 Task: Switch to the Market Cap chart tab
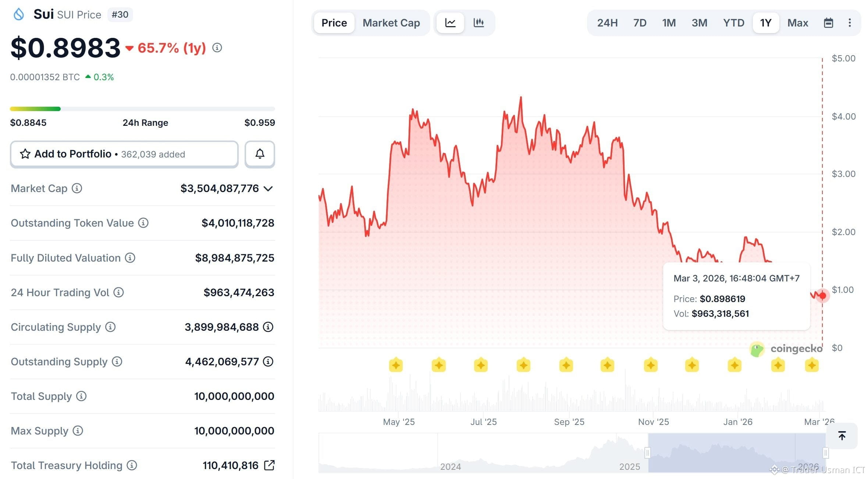click(x=391, y=23)
